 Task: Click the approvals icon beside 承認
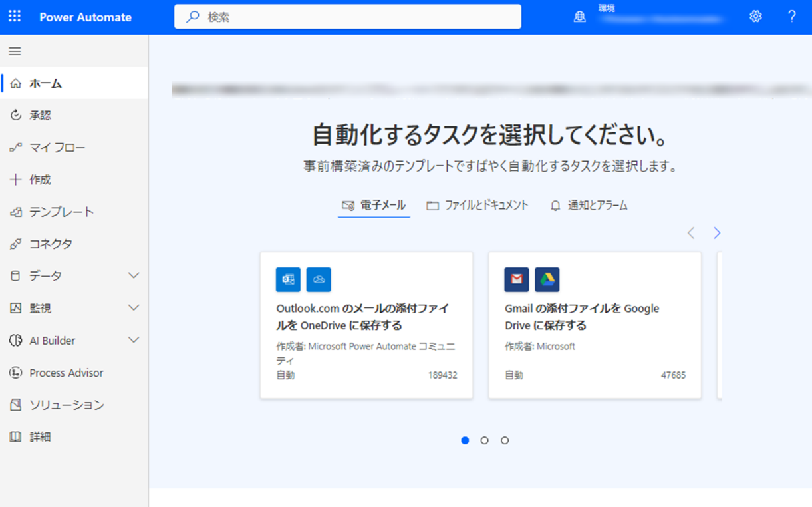(16, 115)
